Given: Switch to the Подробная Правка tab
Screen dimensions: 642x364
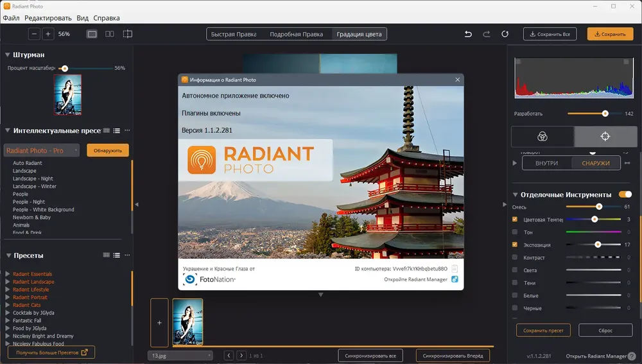Looking at the screenshot, I should 297,34.
